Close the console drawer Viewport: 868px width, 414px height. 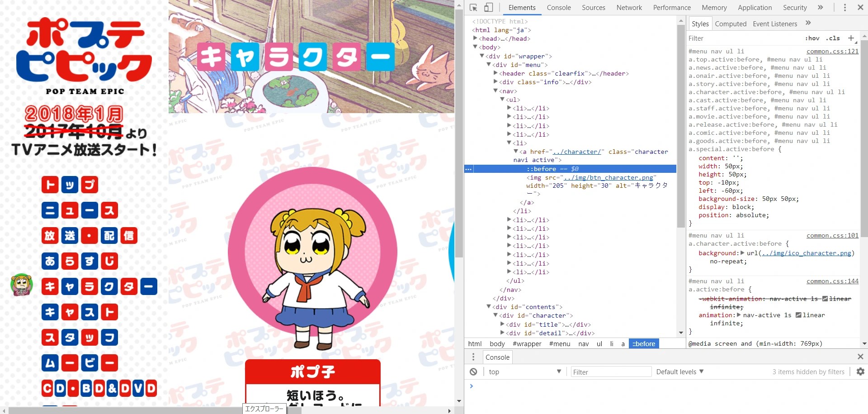tap(860, 357)
